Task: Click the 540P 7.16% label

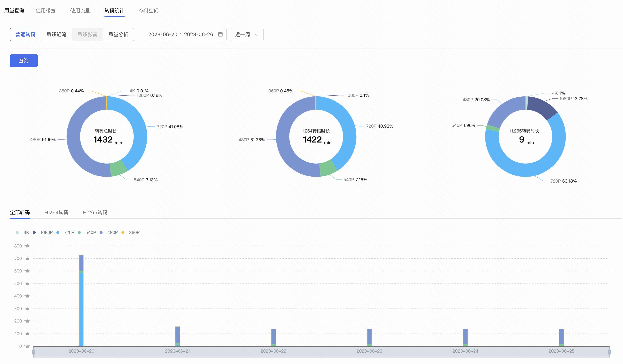Action: click(355, 180)
